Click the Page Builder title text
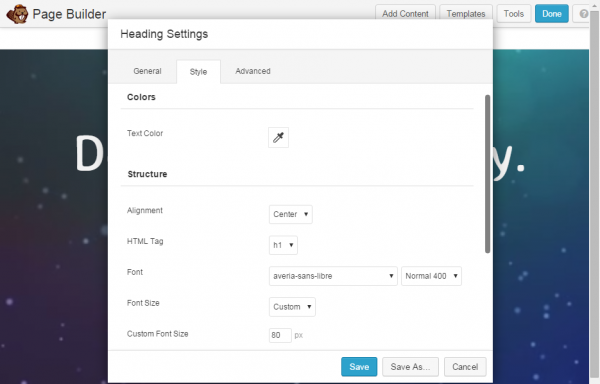Viewport: 600px width, 384px height. (69, 14)
